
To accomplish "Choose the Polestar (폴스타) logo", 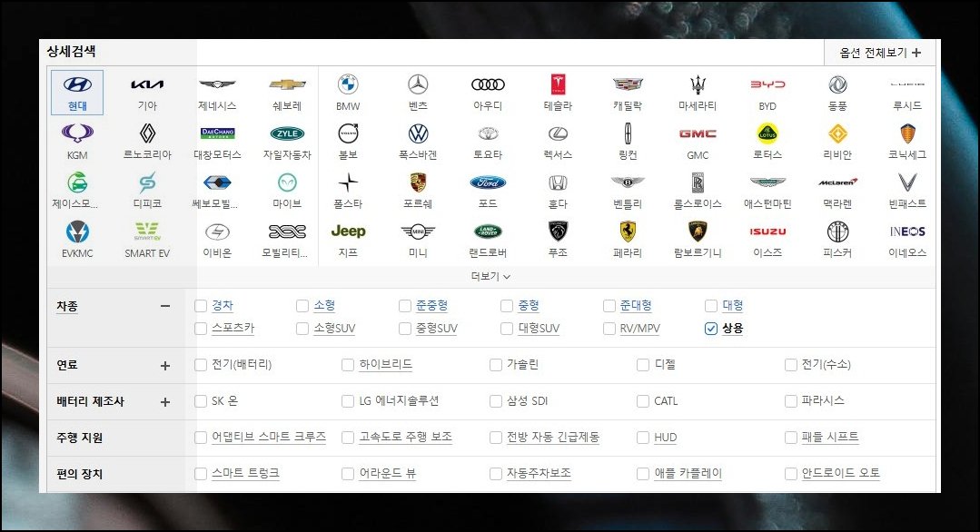I will [348, 182].
